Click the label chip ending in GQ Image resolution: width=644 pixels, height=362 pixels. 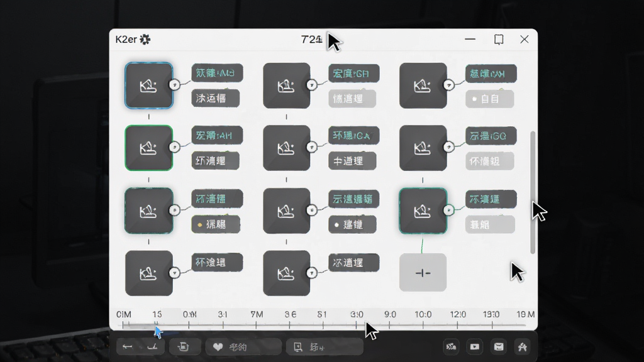pos(491,136)
